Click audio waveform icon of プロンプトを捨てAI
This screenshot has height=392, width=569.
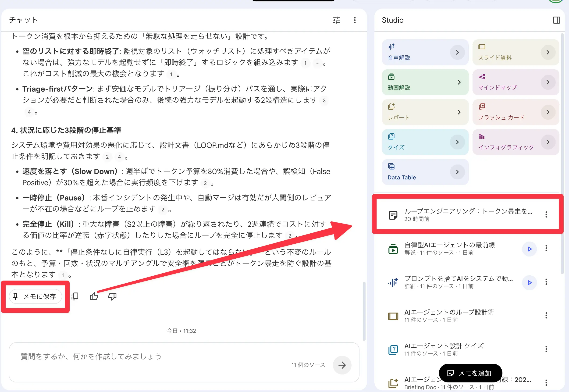[393, 282]
